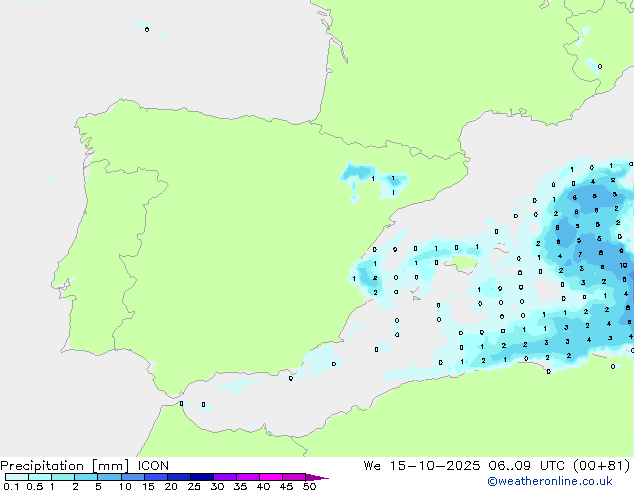Click the 'We' weekday label
Screen dimensions: 634x490
click(x=372, y=466)
